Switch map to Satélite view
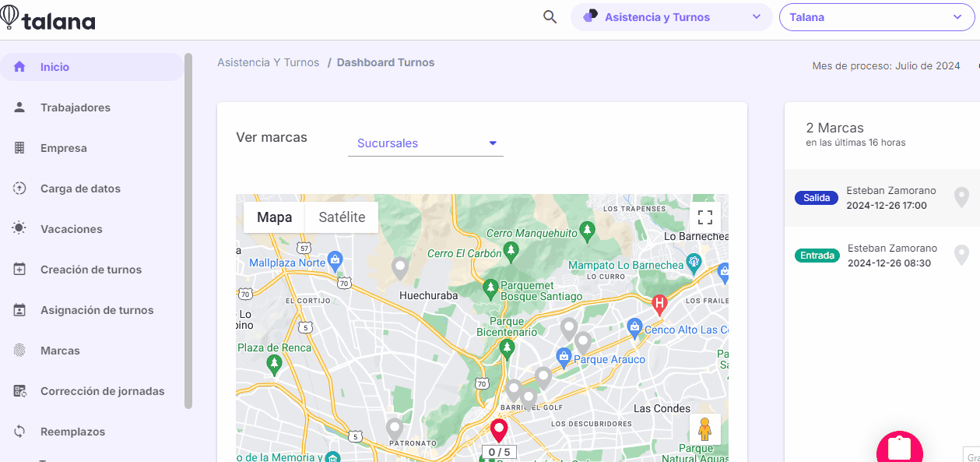The width and height of the screenshot is (980, 462). pyautogui.click(x=342, y=217)
